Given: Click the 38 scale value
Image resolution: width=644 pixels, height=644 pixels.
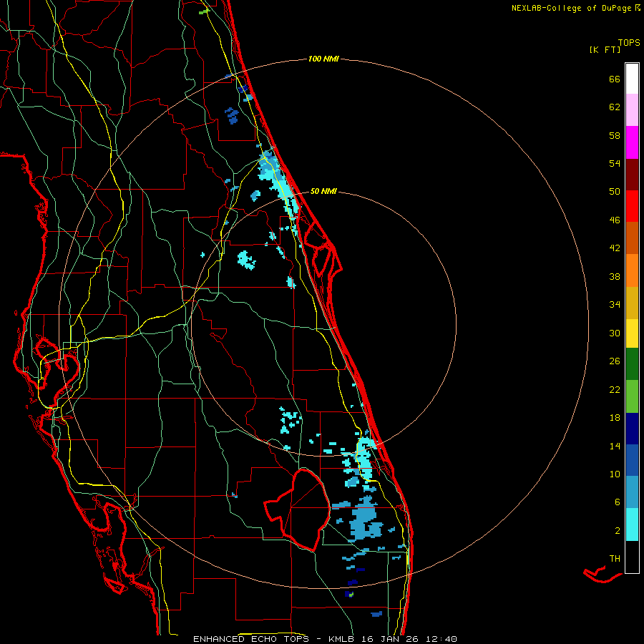Looking at the screenshot, I should coord(615,277).
